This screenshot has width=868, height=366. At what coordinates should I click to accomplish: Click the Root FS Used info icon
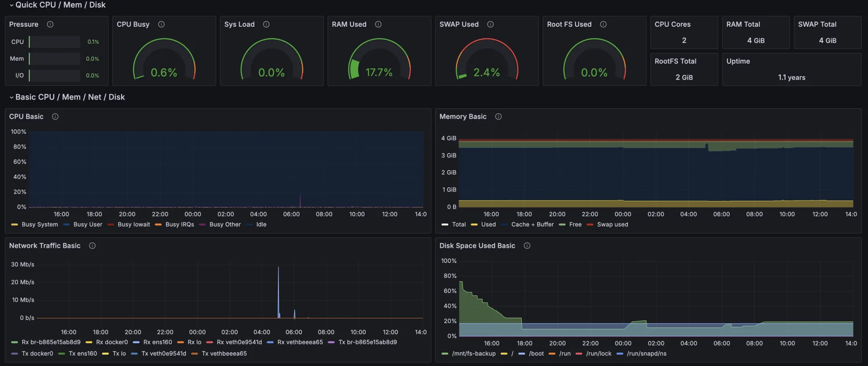click(x=604, y=24)
